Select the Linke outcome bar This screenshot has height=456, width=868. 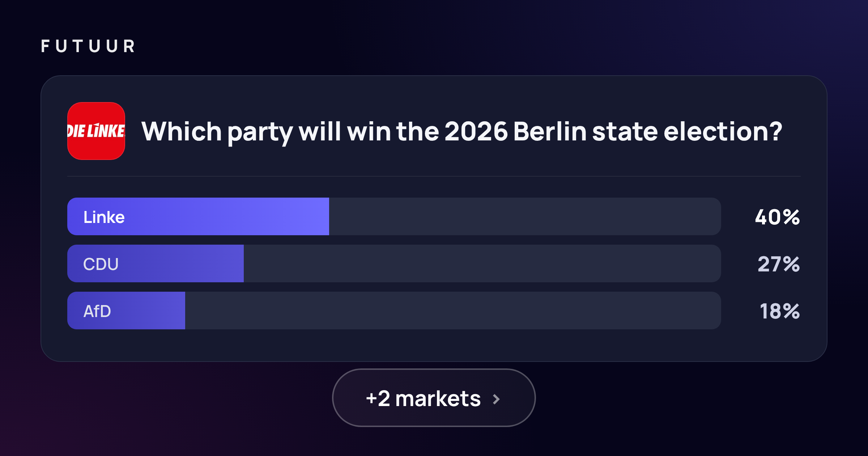coord(394,216)
